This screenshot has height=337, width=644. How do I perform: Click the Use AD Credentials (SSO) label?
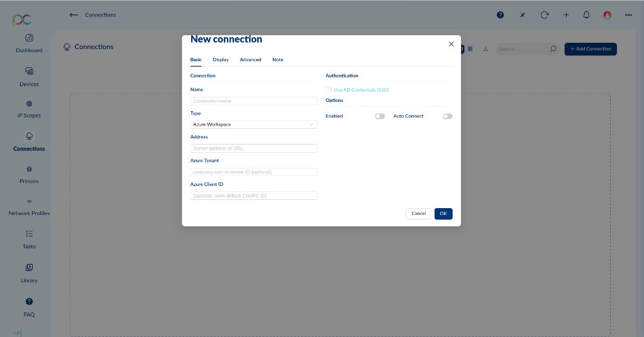(362, 90)
